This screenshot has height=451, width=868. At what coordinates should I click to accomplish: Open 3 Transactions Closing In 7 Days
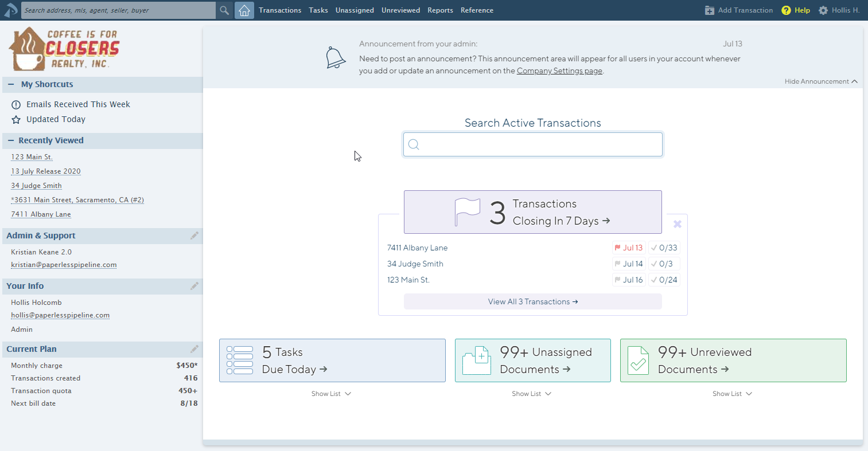(533, 212)
